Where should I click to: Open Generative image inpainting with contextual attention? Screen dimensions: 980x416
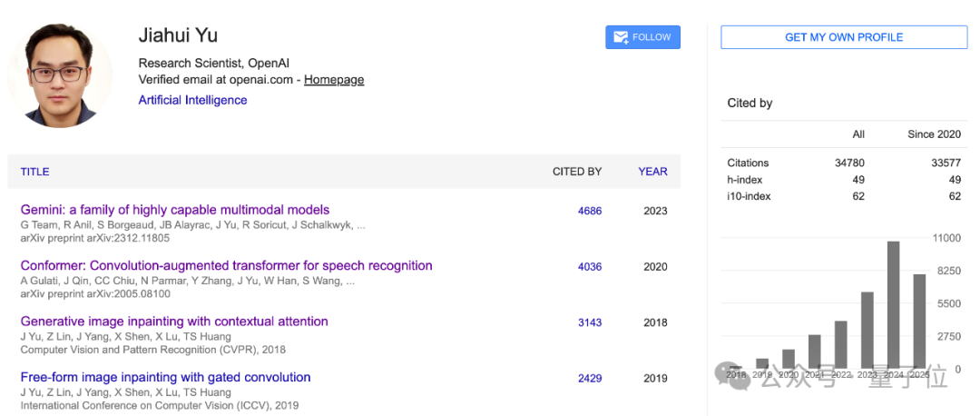coord(174,322)
